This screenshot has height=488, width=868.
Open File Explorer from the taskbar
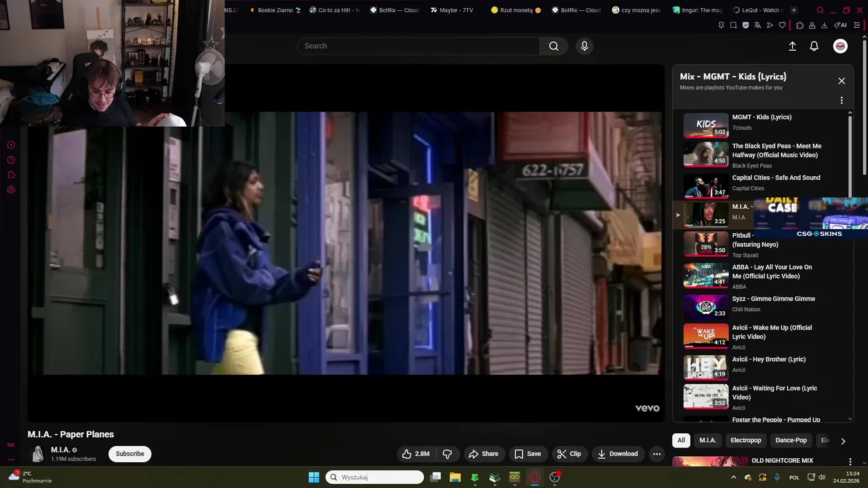click(x=455, y=477)
